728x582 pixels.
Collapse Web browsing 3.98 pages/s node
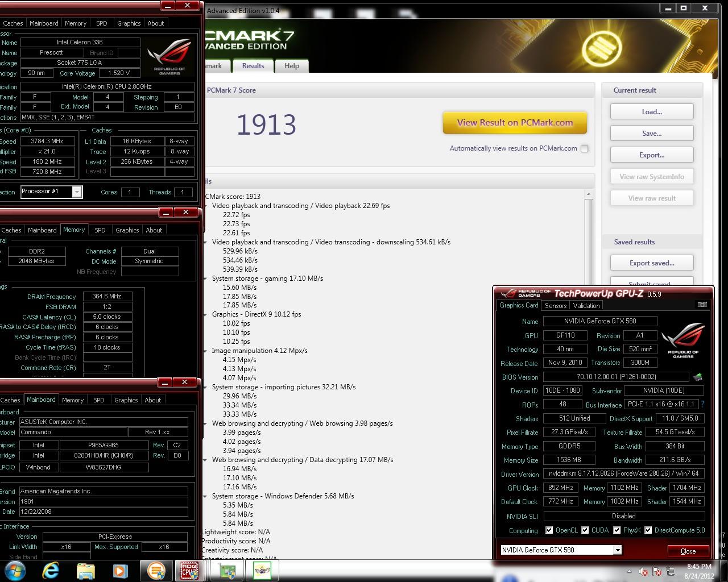pos(206,423)
